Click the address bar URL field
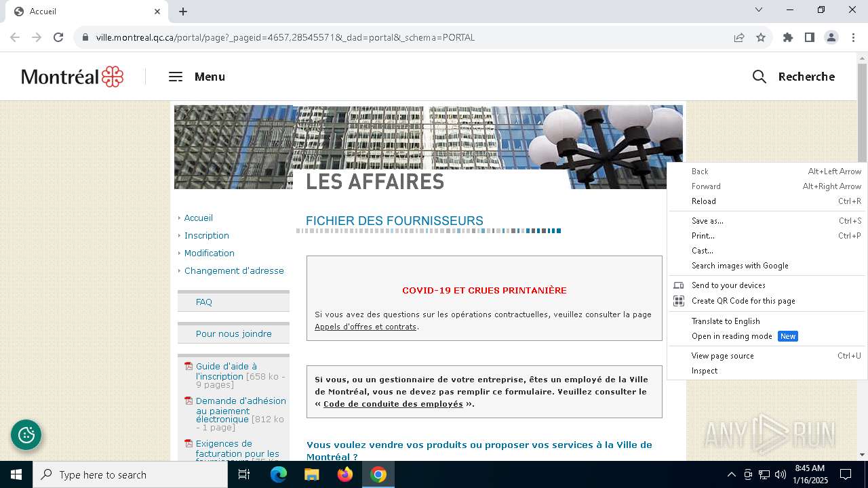Screen dimensions: 868x488 click(x=407, y=37)
